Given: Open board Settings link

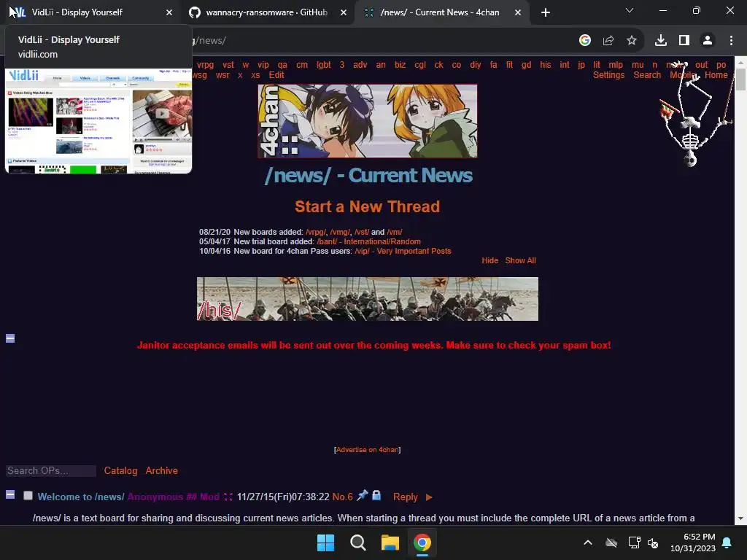Looking at the screenshot, I should click(x=608, y=75).
